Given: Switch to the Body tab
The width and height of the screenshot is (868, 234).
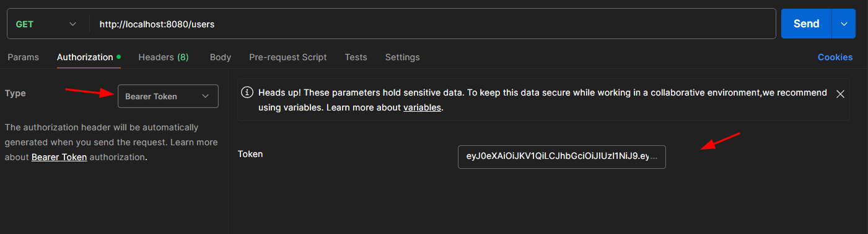Looking at the screenshot, I should pyautogui.click(x=221, y=57).
